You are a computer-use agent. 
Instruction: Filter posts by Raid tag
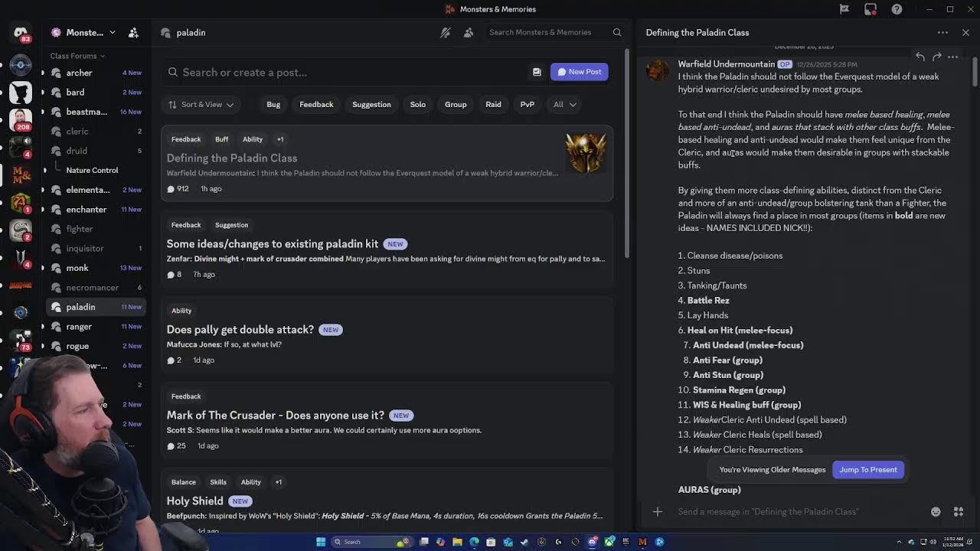click(x=493, y=104)
